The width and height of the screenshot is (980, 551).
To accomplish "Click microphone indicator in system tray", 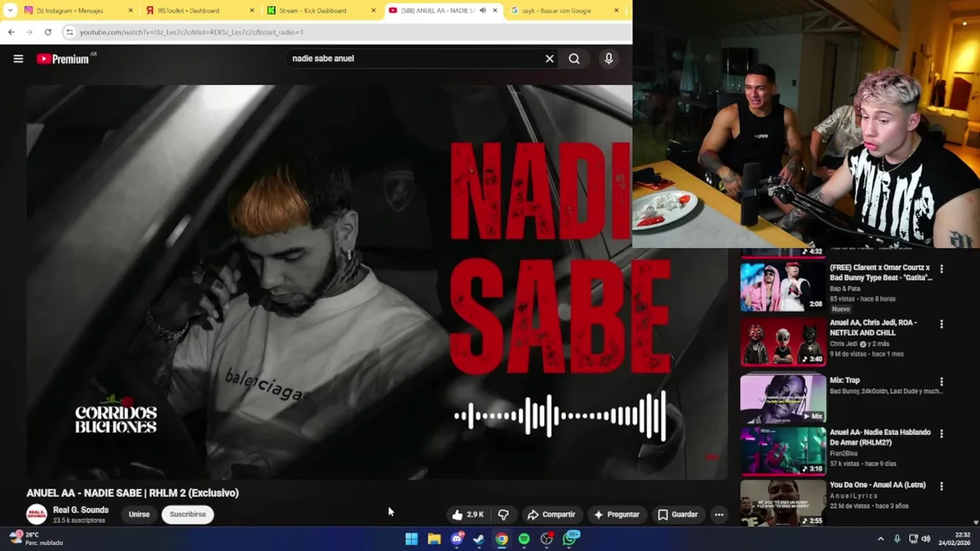I will click(897, 539).
